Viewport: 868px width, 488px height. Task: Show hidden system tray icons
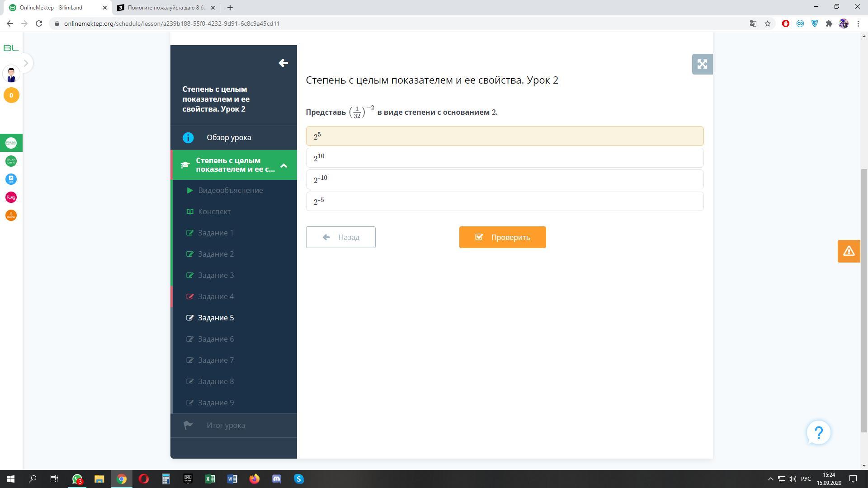[771, 479]
